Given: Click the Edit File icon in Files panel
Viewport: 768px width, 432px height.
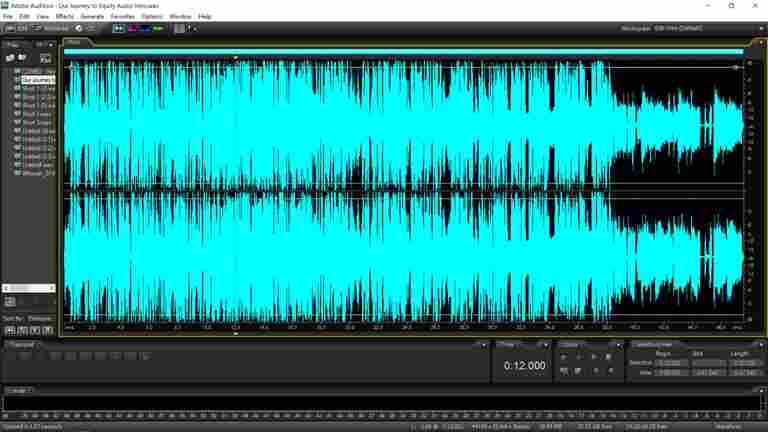Looking at the screenshot, I should tap(45, 59).
